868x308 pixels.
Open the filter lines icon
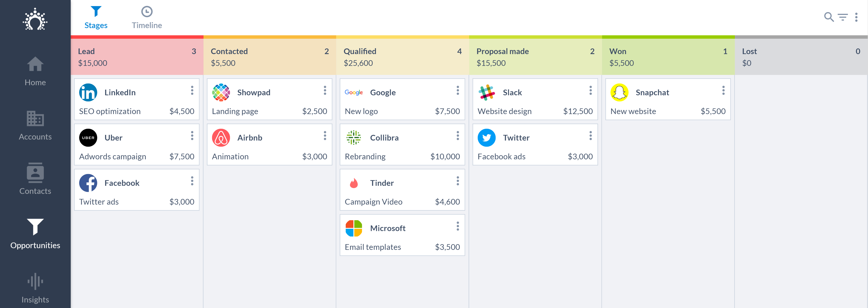point(843,17)
